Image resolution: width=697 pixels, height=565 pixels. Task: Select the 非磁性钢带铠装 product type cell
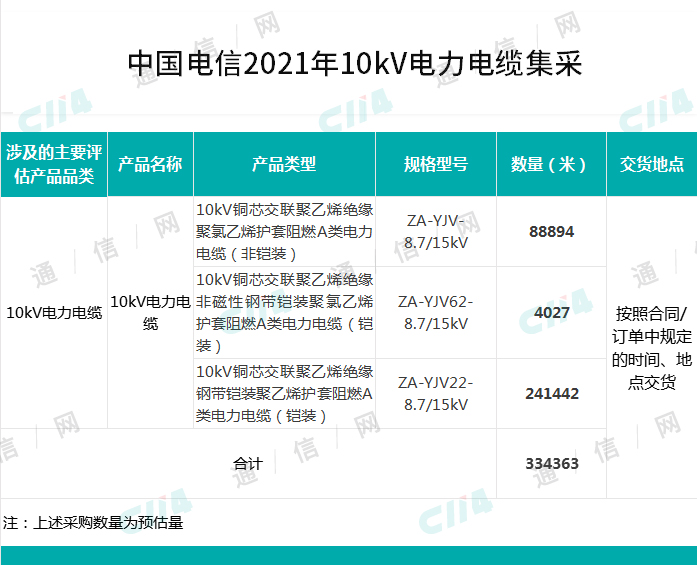tap(284, 313)
